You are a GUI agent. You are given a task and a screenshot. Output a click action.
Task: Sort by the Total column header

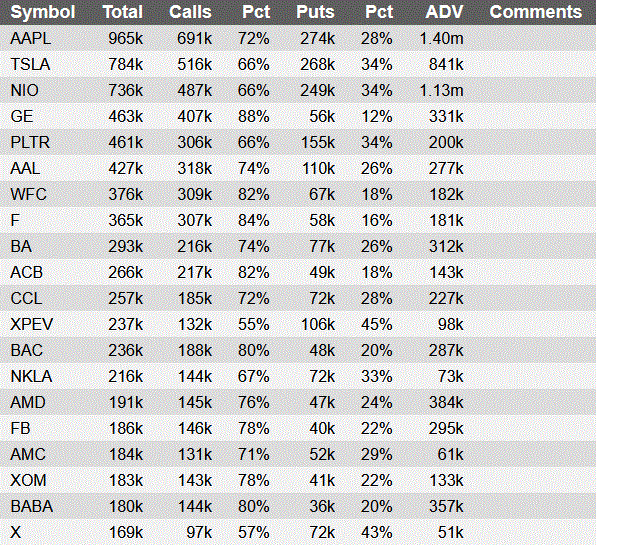point(123,13)
